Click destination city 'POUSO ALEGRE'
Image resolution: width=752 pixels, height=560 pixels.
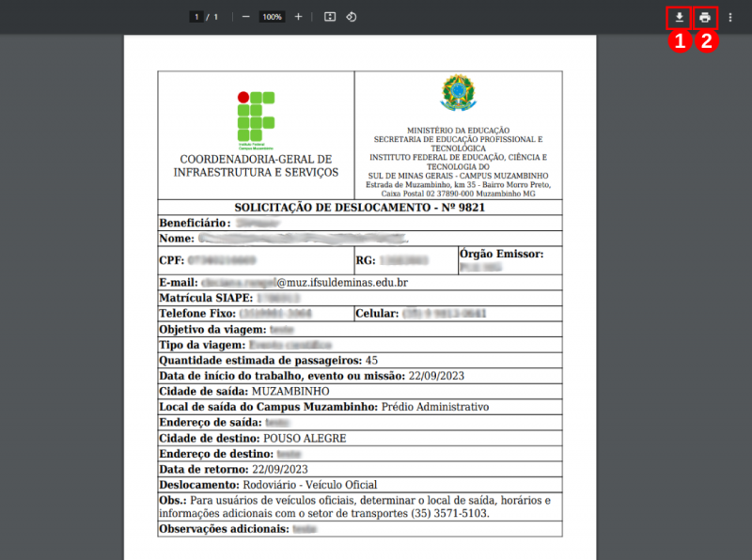click(305, 438)
